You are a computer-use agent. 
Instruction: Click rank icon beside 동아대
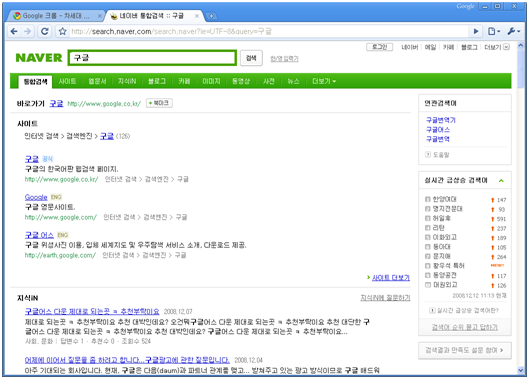[x=428, y=247]
